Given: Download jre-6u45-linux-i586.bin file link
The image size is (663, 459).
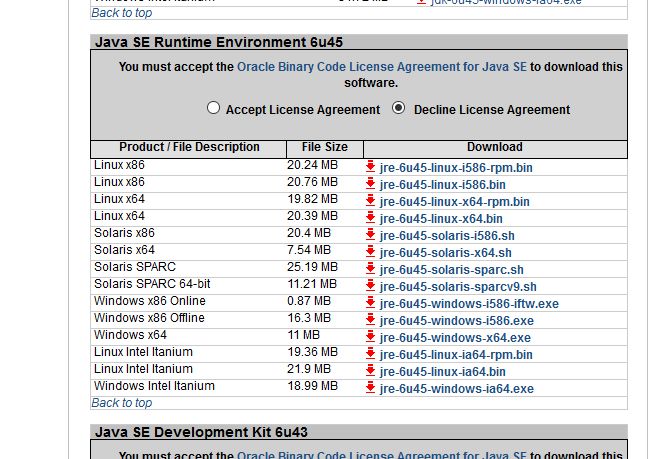Looking at the screenshot, I should pos(442,185).
